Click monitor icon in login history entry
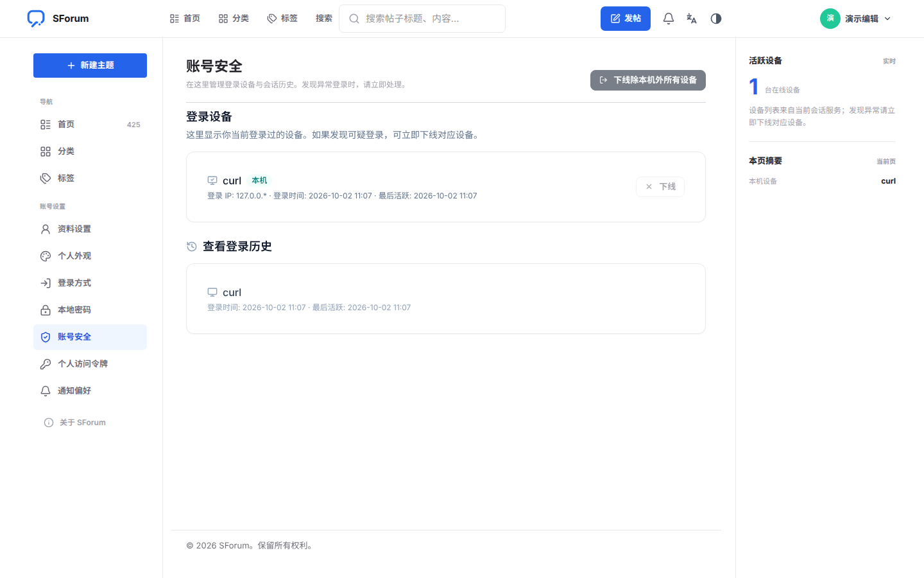The width and height of the screenshot is (924, 578). 212,292
